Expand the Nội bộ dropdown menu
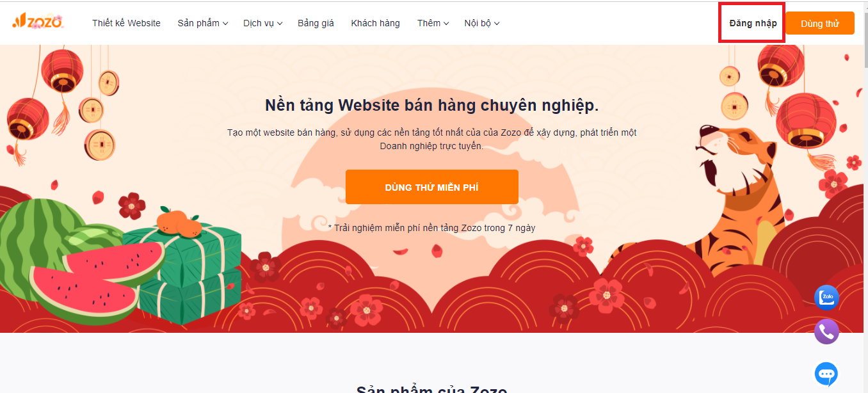The width and height of the screenshot is (868, 393). [x=482, y=23]
